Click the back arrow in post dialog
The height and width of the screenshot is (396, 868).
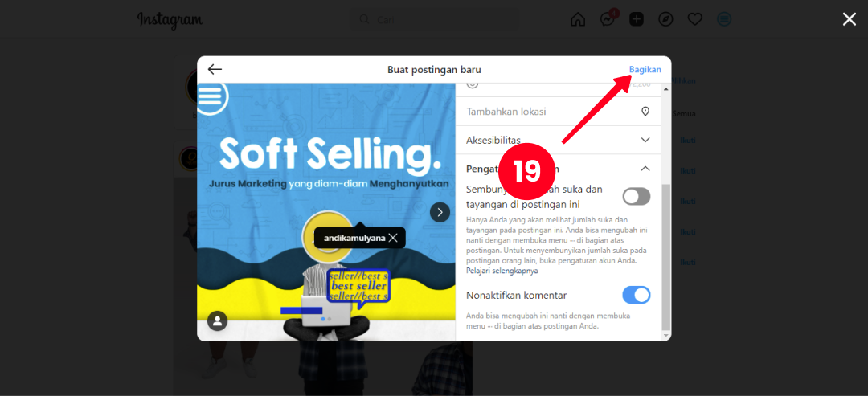tap(215, 69)
